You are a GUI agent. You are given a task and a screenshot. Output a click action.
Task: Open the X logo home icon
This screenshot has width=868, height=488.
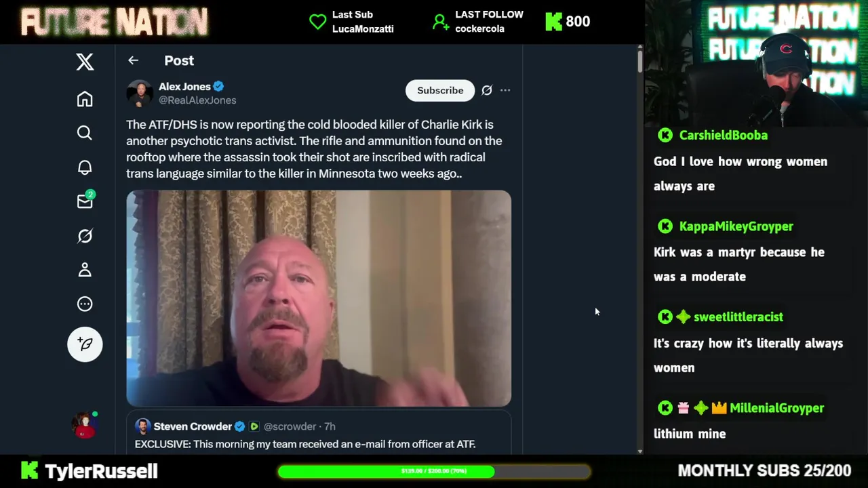tap(85, 62)
